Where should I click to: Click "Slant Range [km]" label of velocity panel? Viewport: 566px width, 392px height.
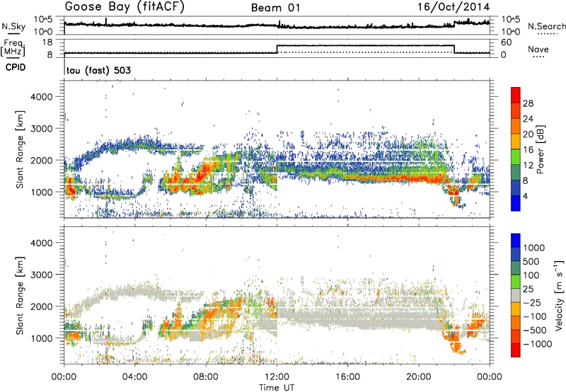[21, 295]
